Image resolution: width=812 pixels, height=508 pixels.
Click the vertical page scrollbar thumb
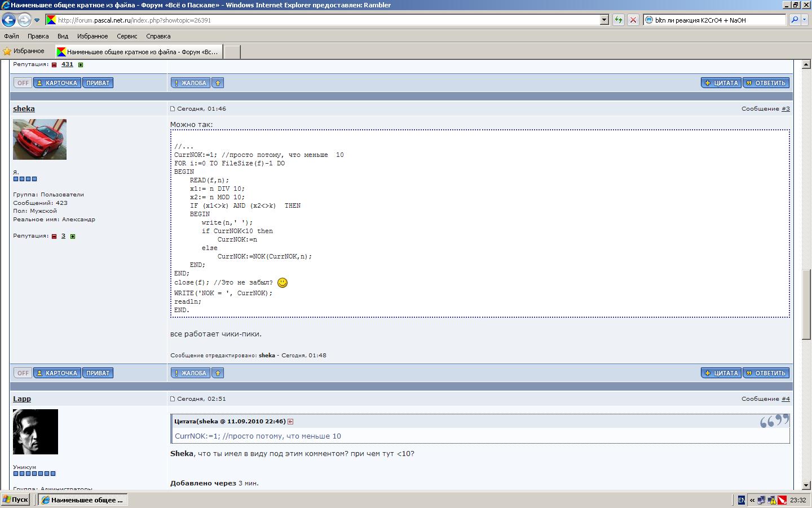pos(806,305)
